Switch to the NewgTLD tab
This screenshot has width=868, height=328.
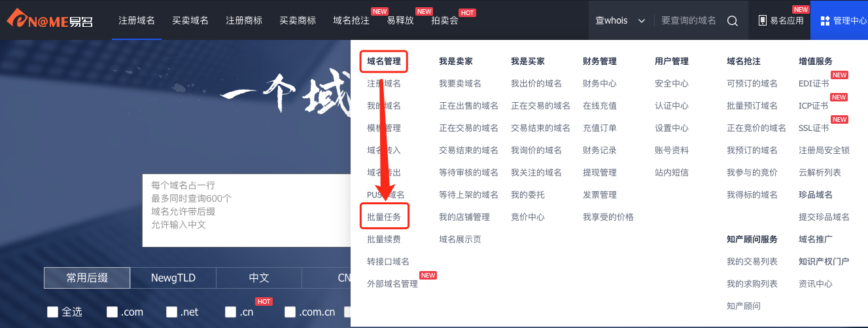click(x=173, y=278)
